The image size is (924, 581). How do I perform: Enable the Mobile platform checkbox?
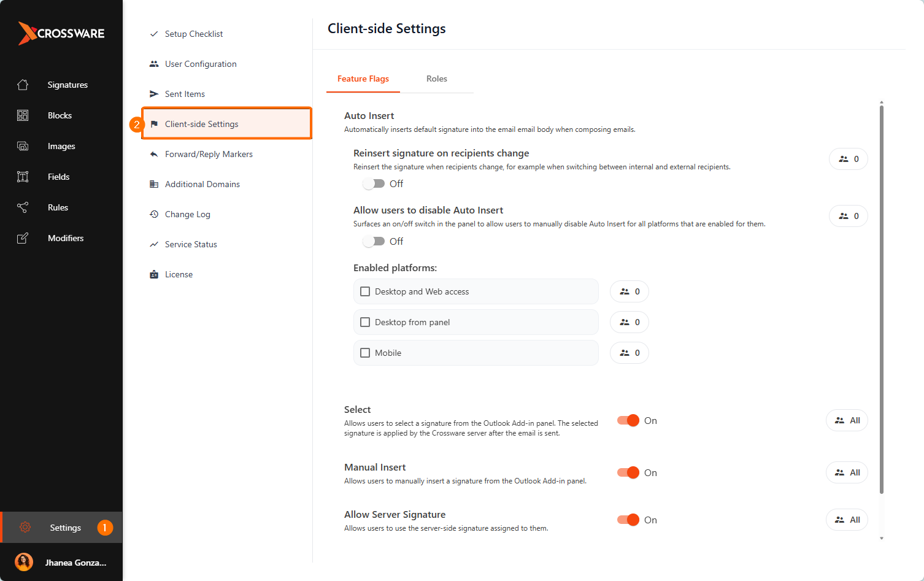coord(365,353)
